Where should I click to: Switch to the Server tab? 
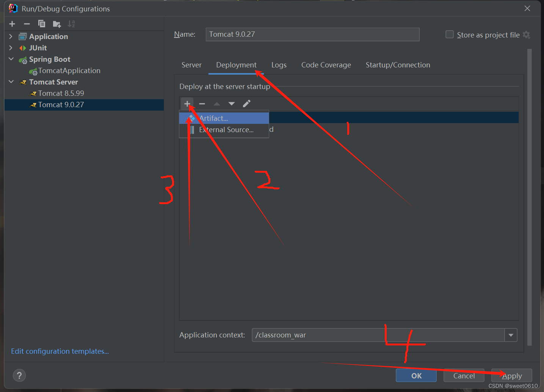click(x=191, y=65)
